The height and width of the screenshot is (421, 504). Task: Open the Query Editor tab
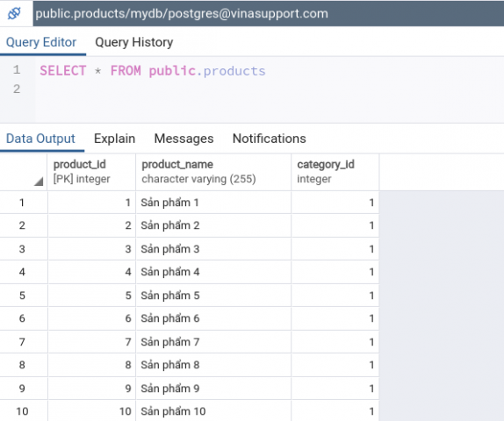41,42
